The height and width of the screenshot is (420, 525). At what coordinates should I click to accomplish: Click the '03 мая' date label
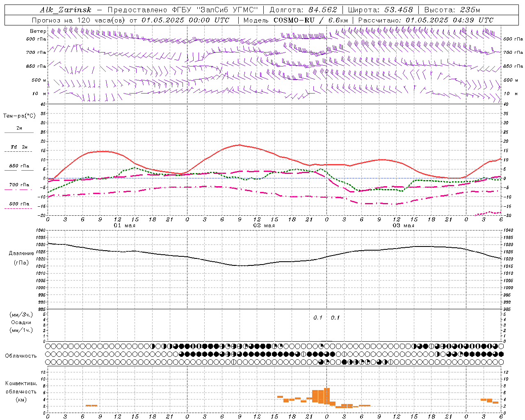[x=404, y=226]
